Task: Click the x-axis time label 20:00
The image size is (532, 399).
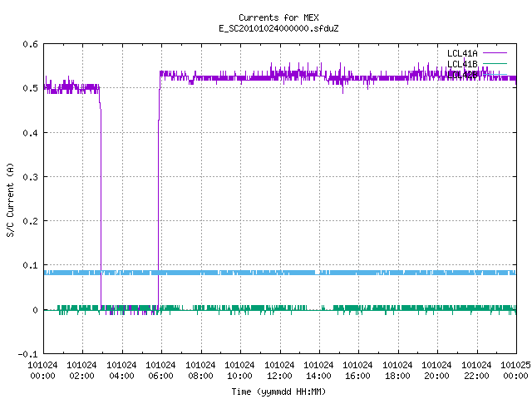Action: 436,376
